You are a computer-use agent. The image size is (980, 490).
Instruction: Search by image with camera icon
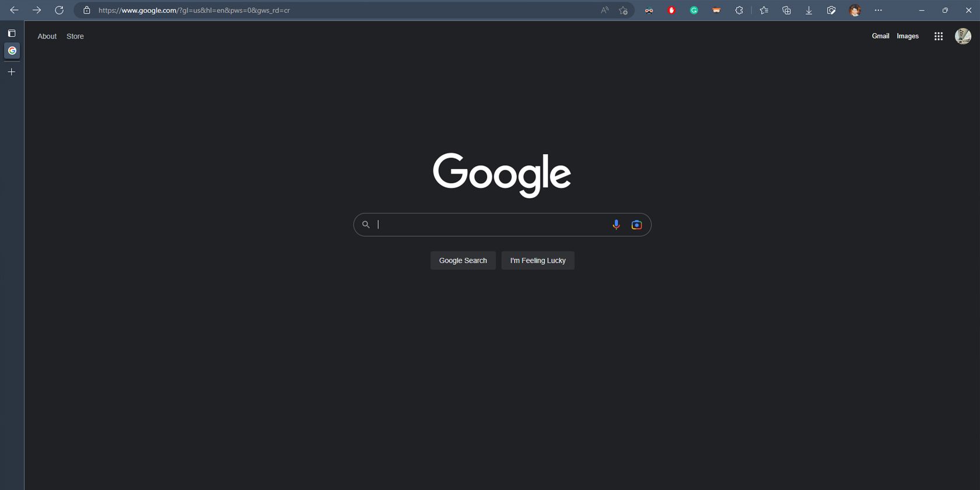(636, 225)
